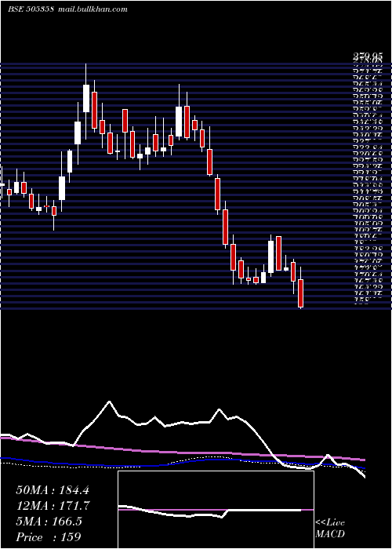Open the MACD inset panel
This screenshot has height=549, width=392.
(216, 510)
